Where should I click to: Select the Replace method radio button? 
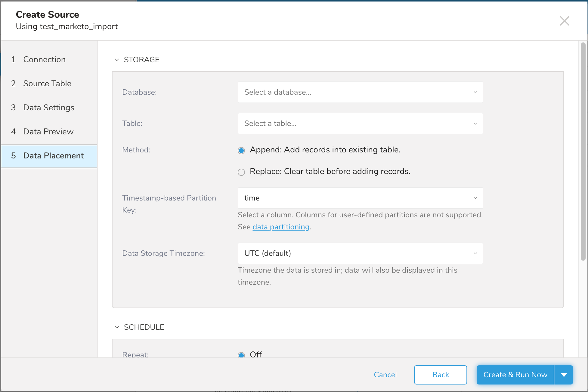pos(241,172)
